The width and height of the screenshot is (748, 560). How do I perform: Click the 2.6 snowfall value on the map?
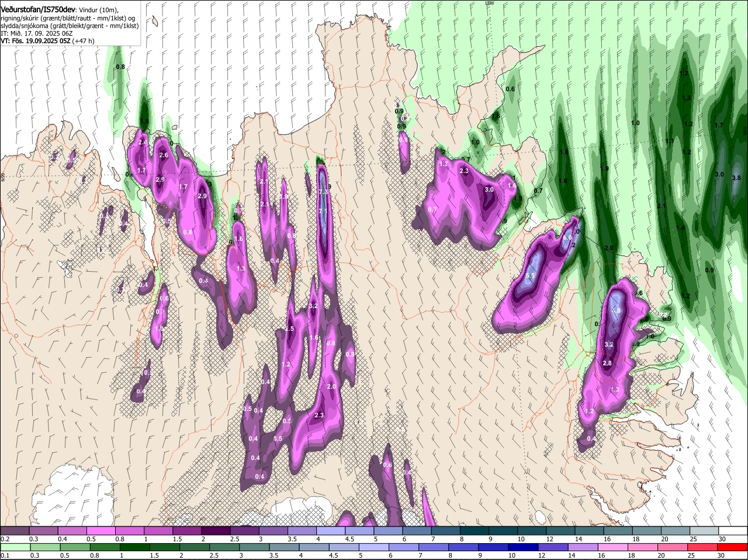[x=164, y=155]
